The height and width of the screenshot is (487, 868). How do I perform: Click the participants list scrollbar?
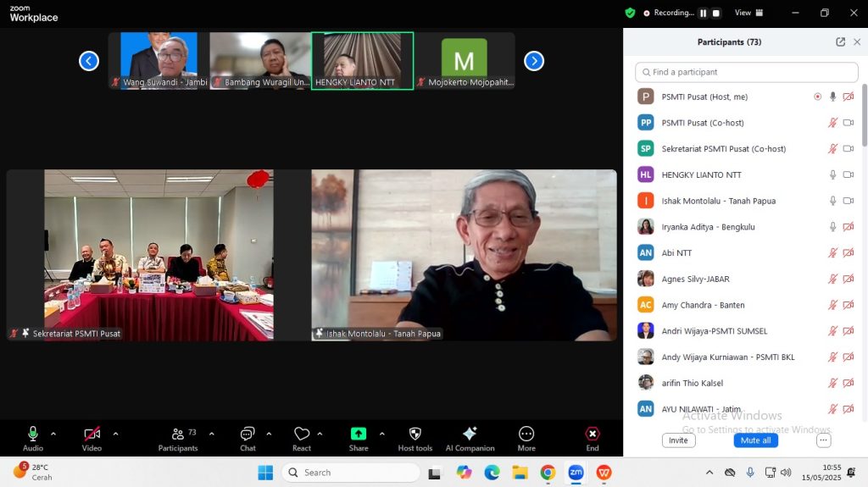tap(864, 115)
